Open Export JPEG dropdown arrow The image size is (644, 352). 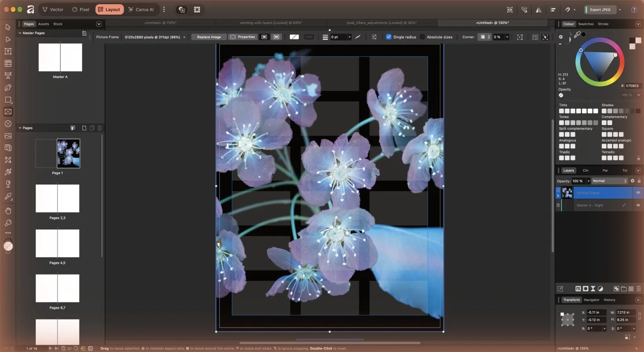click(x=619, y=10)
